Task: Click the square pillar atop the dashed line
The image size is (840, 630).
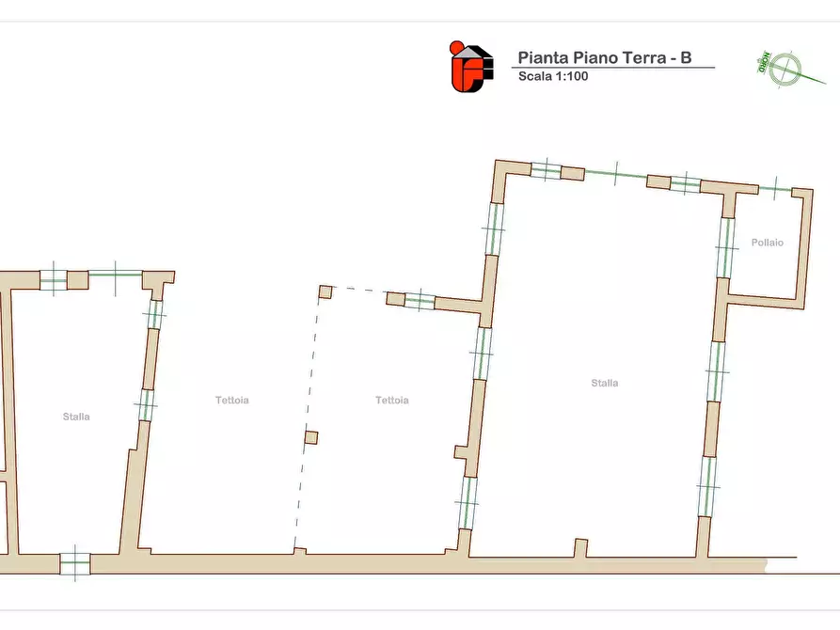Action: (325, 291)
